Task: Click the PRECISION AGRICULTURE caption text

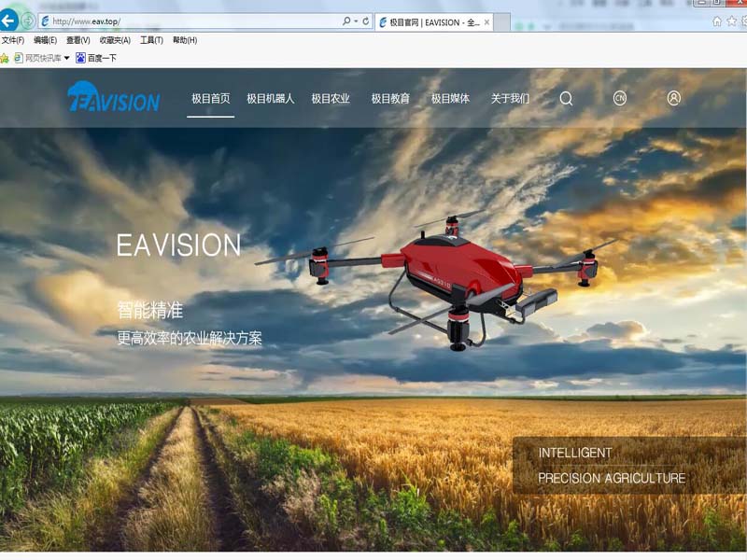Action: (612, 478)
